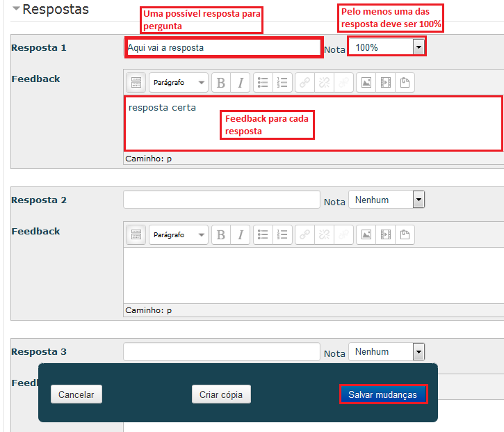
Task: Open Nota dropdown for Resposta 3
Action: (x=387, y=352)
